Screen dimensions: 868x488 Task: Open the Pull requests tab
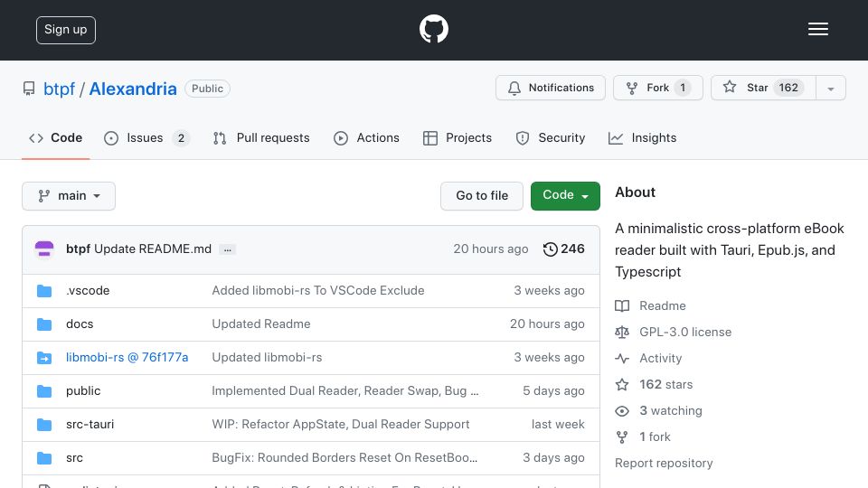pos(262,137)
